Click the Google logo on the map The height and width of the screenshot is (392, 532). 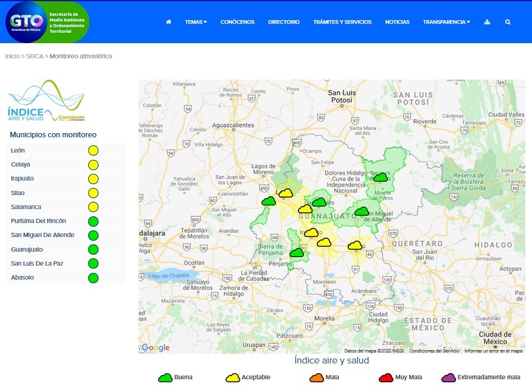[156, 348]
